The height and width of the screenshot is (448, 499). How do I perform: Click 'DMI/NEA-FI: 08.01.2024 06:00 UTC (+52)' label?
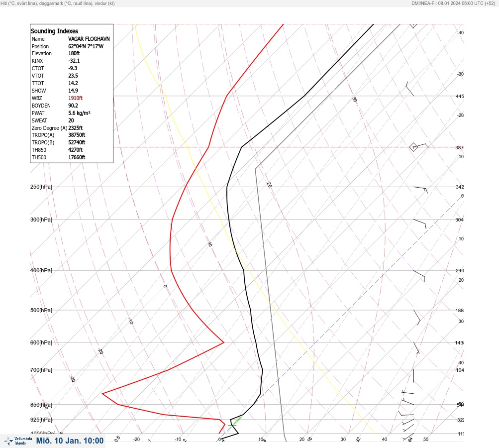click(x=453, y=3)
